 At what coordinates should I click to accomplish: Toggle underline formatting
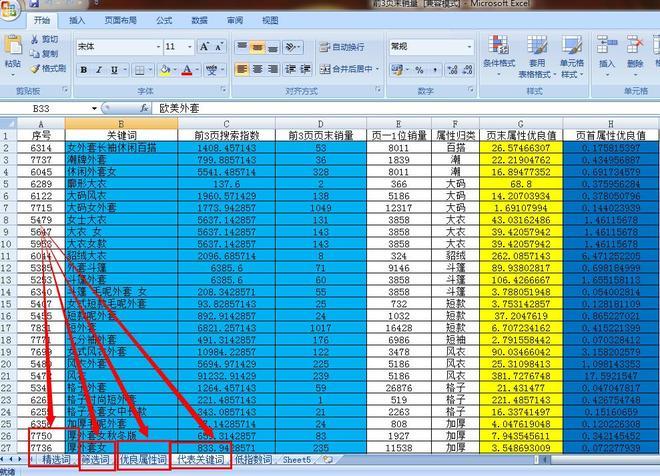tap(114, 70)
